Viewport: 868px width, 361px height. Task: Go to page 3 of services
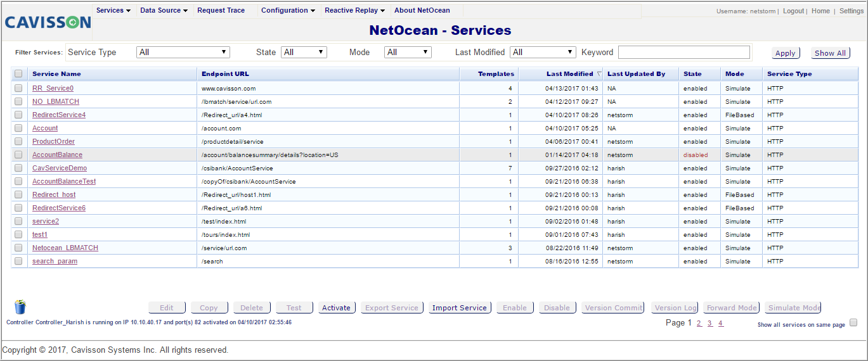[x=710, y=323]
